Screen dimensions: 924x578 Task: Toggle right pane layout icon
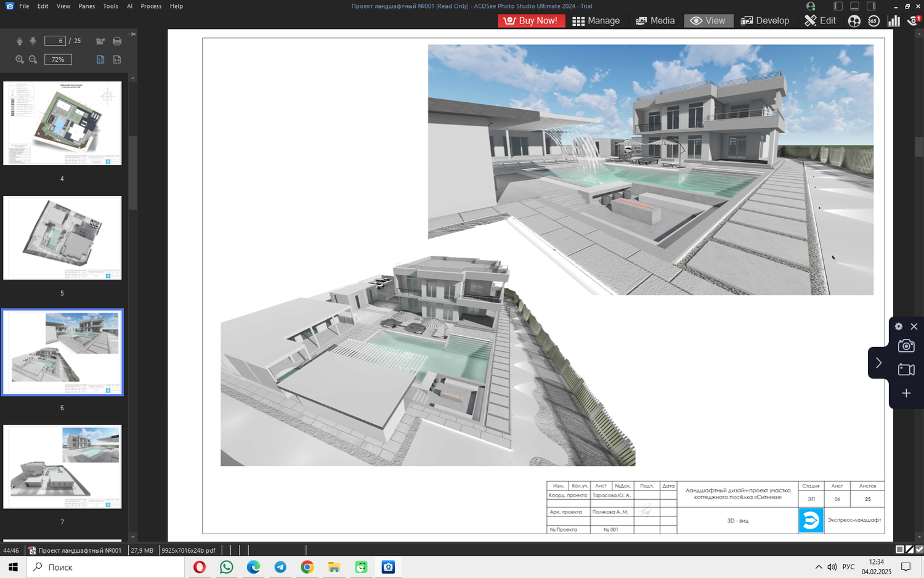tap(871, 6)
